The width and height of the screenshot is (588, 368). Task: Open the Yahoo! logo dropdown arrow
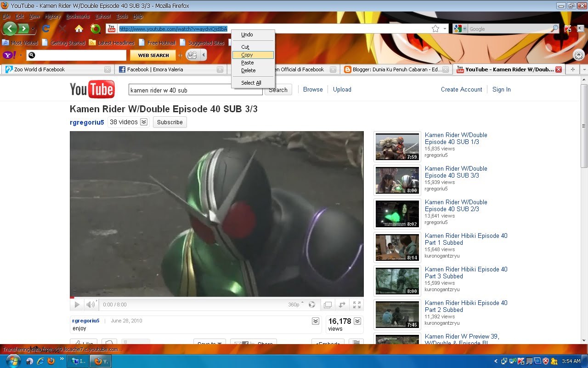21,55
